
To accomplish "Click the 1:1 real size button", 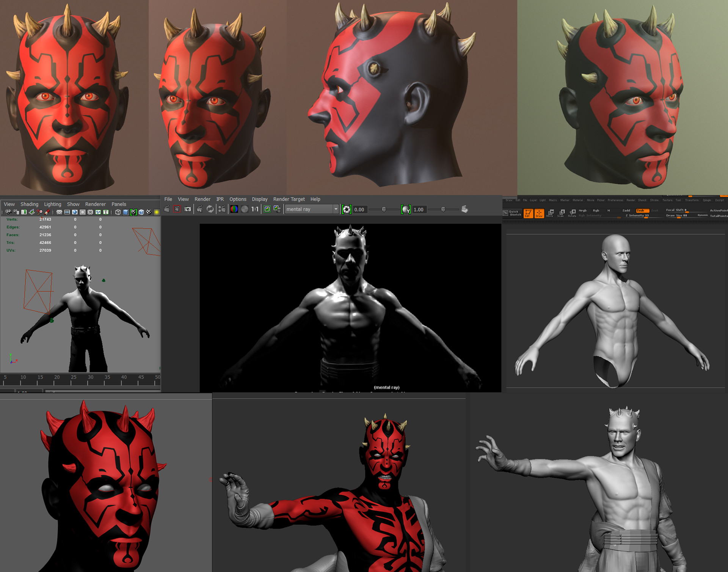I will (x=255, y=209).
